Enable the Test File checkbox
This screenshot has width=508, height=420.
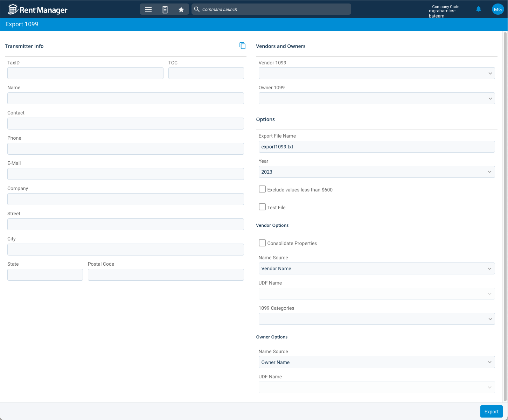[262, 207]
